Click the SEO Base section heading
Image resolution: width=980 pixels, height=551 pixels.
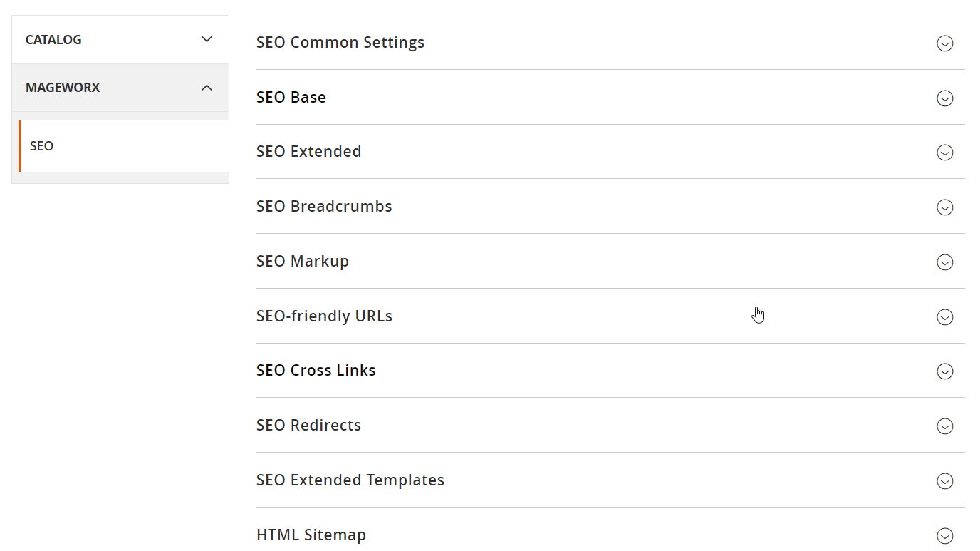pyautogui.click(x=291, y=97)
